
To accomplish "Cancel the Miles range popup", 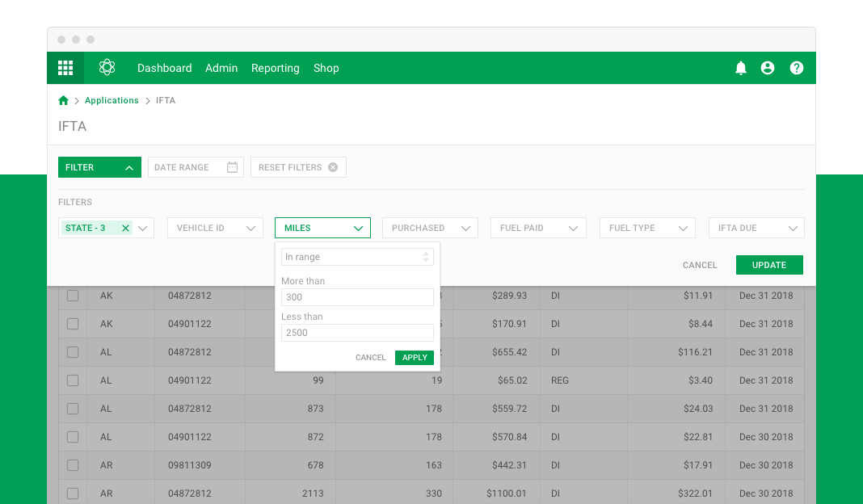I will pyautogui.click(x=370, y=358).
